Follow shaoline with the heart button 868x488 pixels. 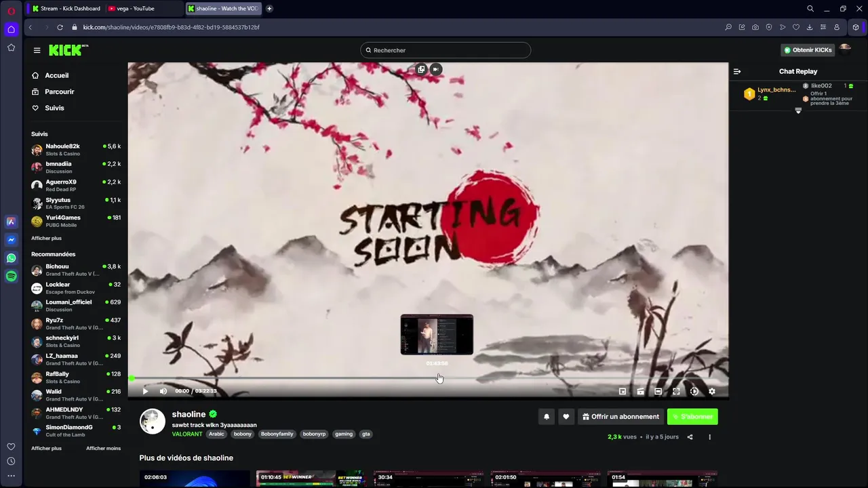(566, 417)
